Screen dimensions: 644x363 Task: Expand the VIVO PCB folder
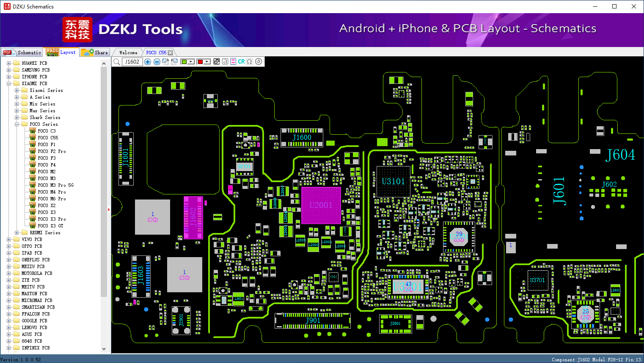[x=8, y=239]
